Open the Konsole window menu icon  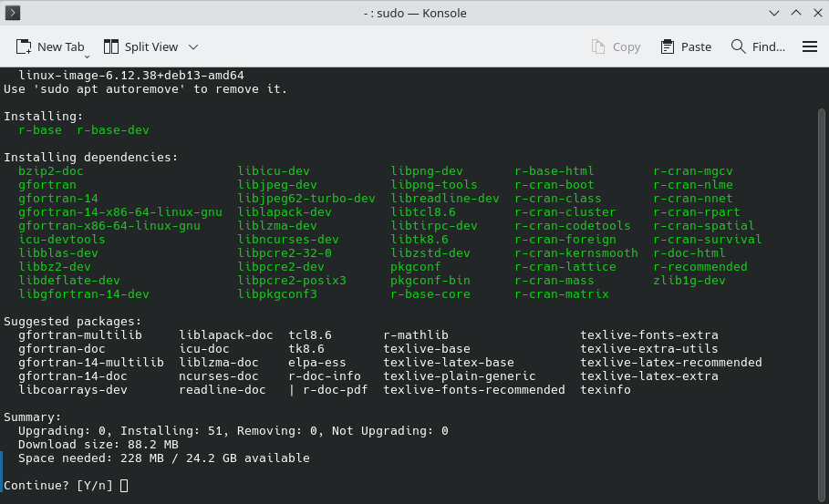tap(14, 13)
